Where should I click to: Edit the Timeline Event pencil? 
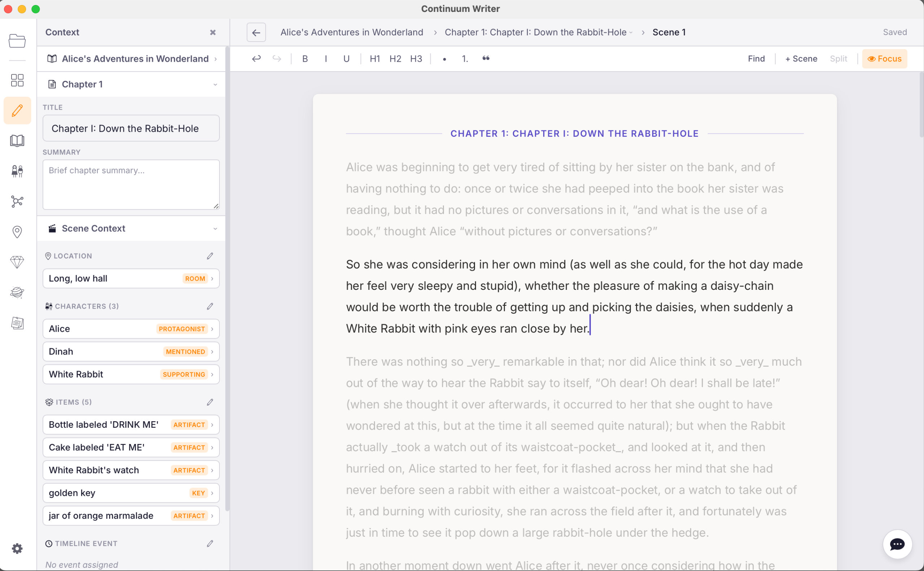click(210, 544)
